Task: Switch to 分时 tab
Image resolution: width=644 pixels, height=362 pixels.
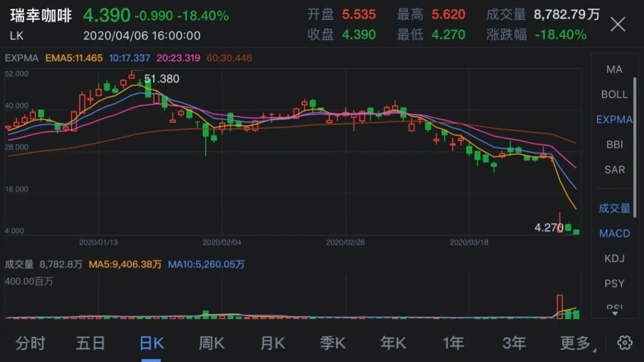Action: (30, 343)
